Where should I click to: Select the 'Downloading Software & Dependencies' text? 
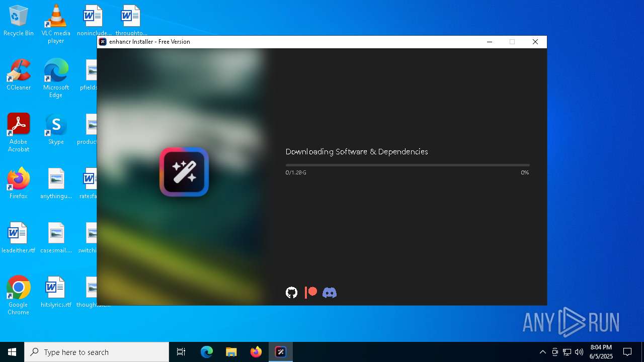click(357, 151)
